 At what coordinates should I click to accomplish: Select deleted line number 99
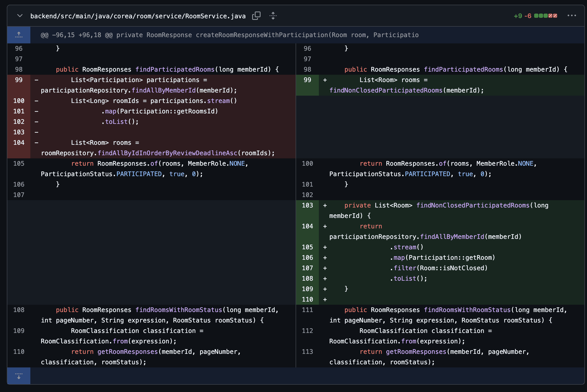tap(19, 80)
